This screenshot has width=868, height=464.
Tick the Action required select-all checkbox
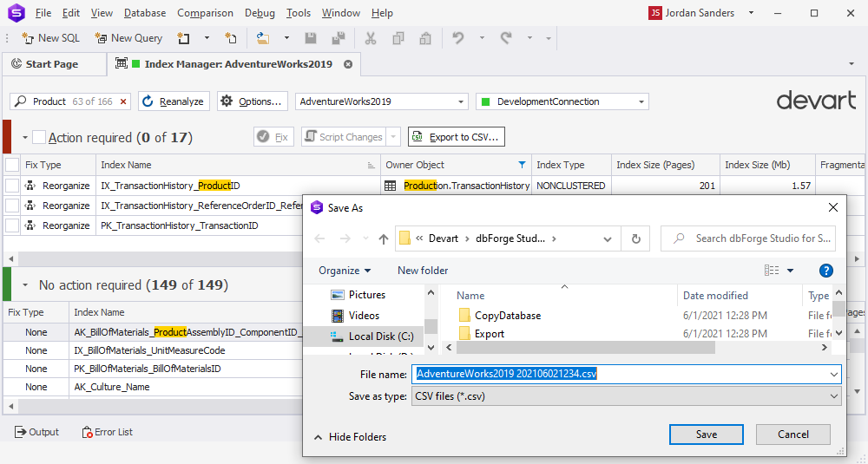tap(39, 137)
